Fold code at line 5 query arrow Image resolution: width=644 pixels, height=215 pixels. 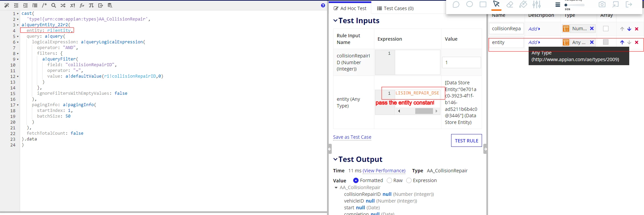[18, 36]
